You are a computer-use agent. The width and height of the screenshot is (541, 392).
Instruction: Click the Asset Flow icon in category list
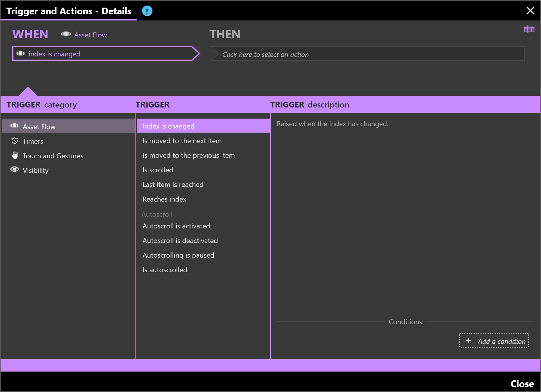[15, 126]
